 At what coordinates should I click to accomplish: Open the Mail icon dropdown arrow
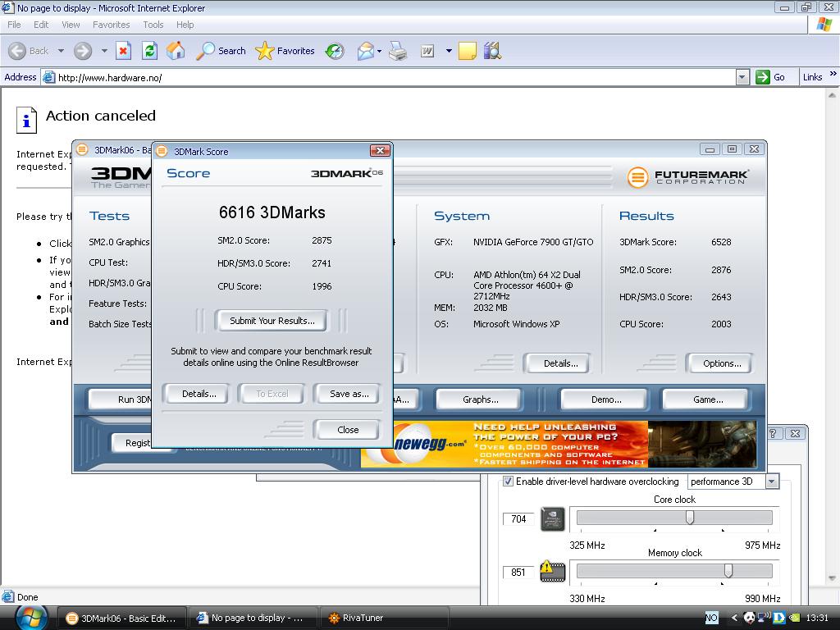(379, 52)
